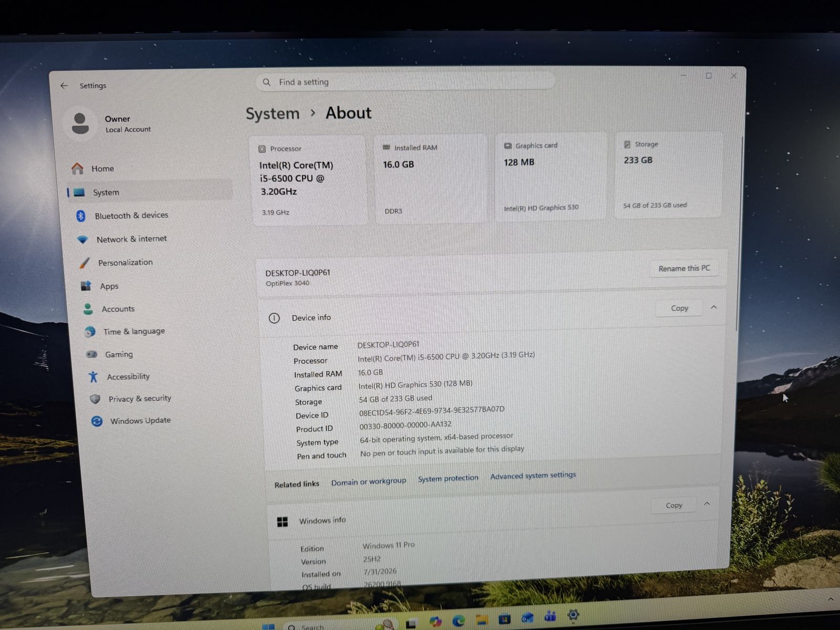Click the Personalization paintbrush icon

point(85,262)
